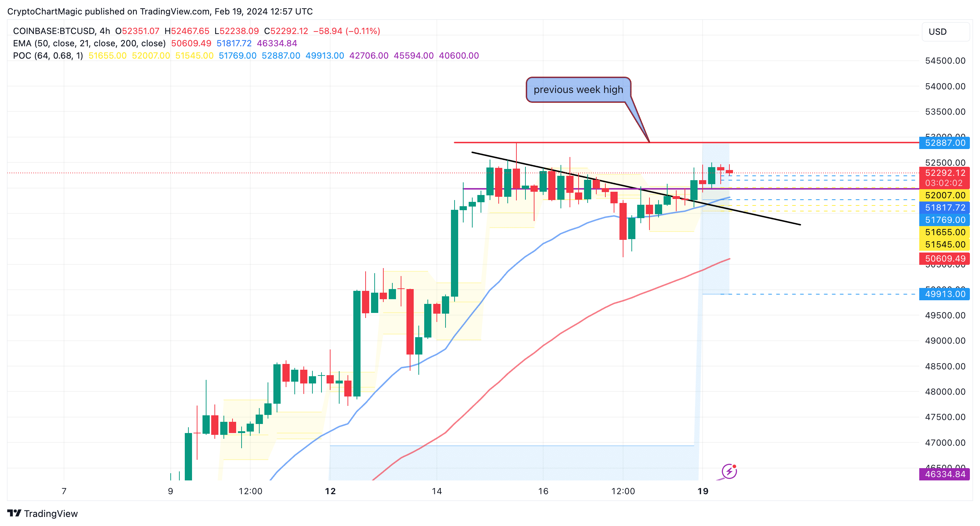This screenshot has width=980, height=526.
Task: Click the POC value 42706.00 in legend
Action: click(x=368, y=56)
